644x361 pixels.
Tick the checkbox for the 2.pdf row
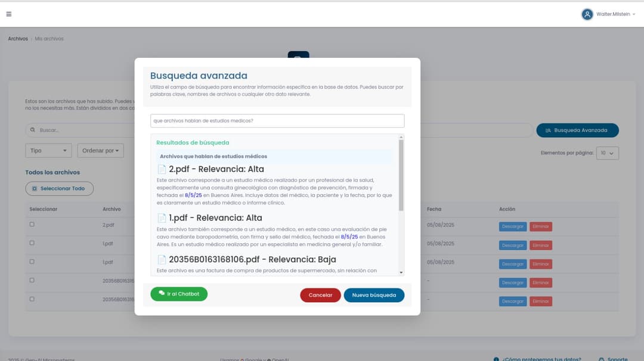coord(32,225)
